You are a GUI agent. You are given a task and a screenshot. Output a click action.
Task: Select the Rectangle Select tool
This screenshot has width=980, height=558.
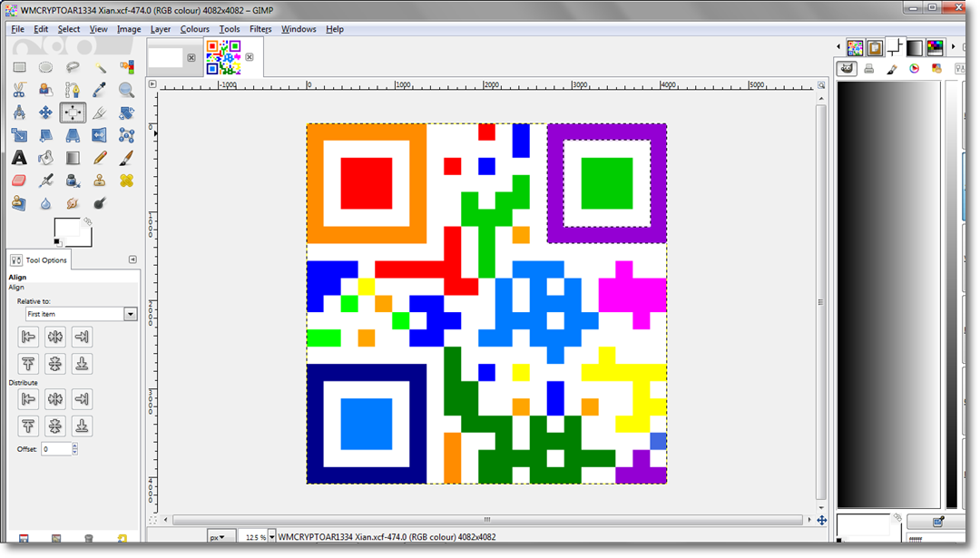19,67
